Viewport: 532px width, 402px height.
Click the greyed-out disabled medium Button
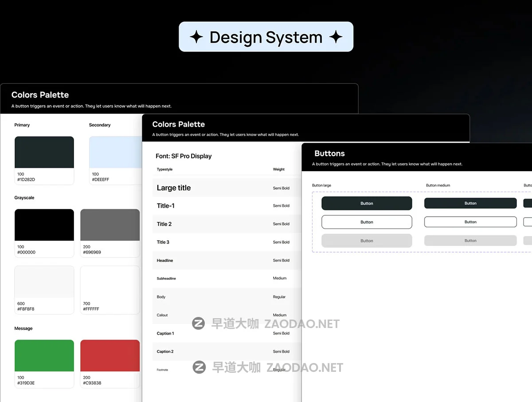click(x=470, y=241)
